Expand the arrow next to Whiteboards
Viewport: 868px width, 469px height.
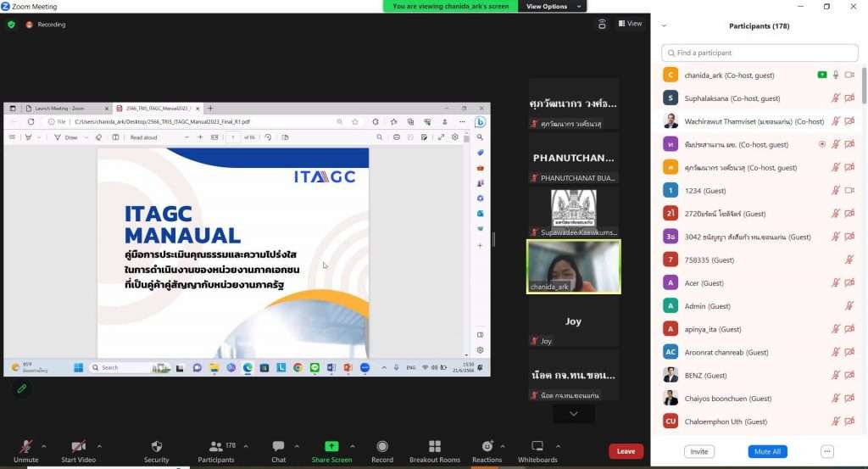click(x=558, y=446)
